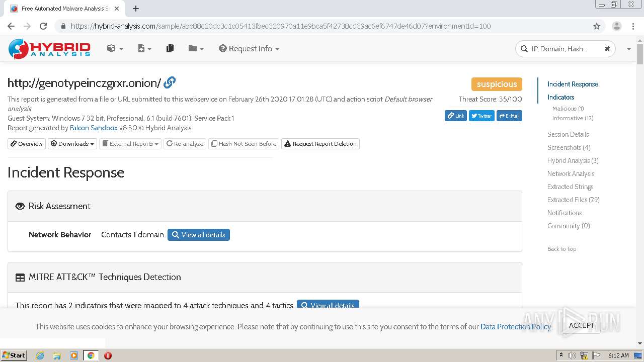Viewport: 644px width, 362px height.
Task: Show hidden system tray icons
Action: tap(561, 355)
